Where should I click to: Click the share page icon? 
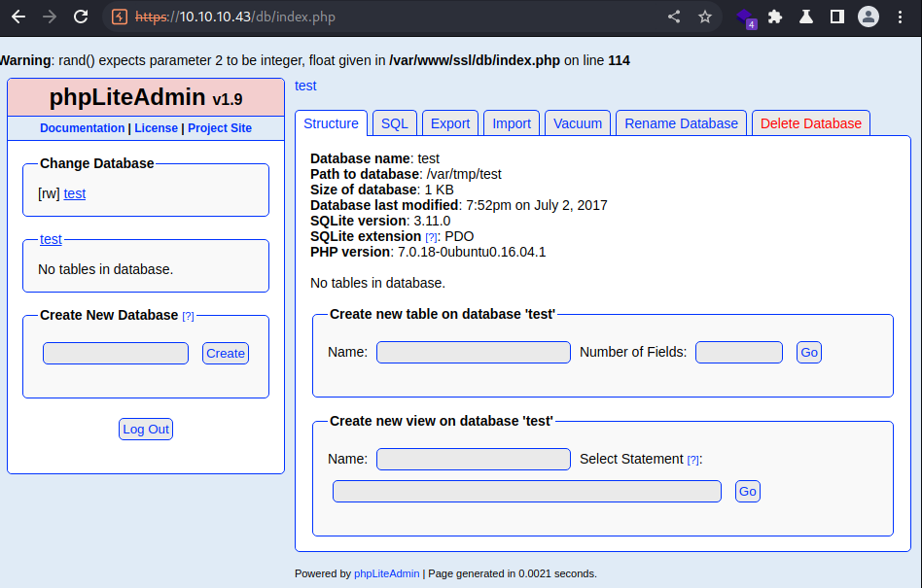pos(674,17)
